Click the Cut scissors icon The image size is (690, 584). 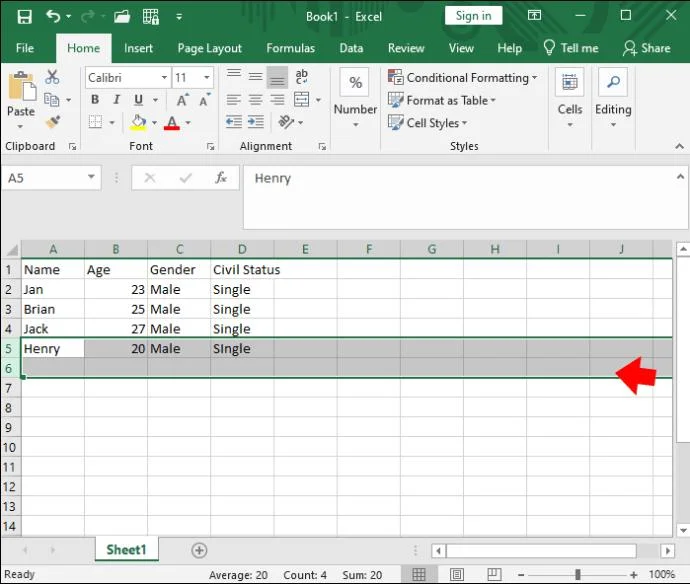(x=53, y=78)
